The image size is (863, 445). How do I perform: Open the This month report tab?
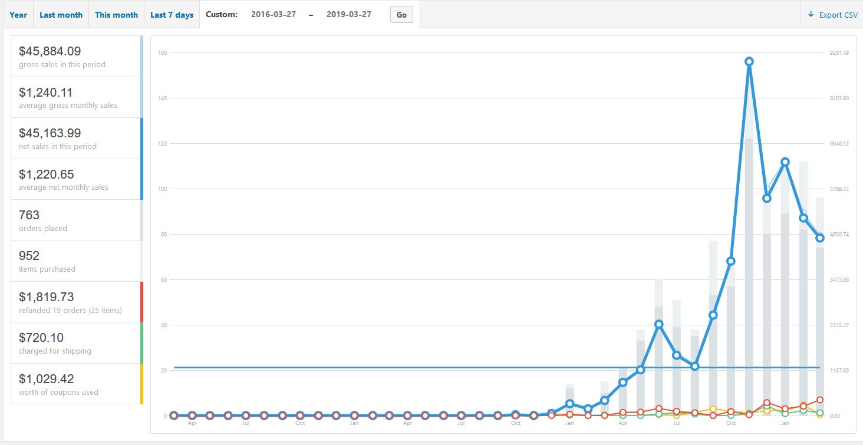[116, 15]
